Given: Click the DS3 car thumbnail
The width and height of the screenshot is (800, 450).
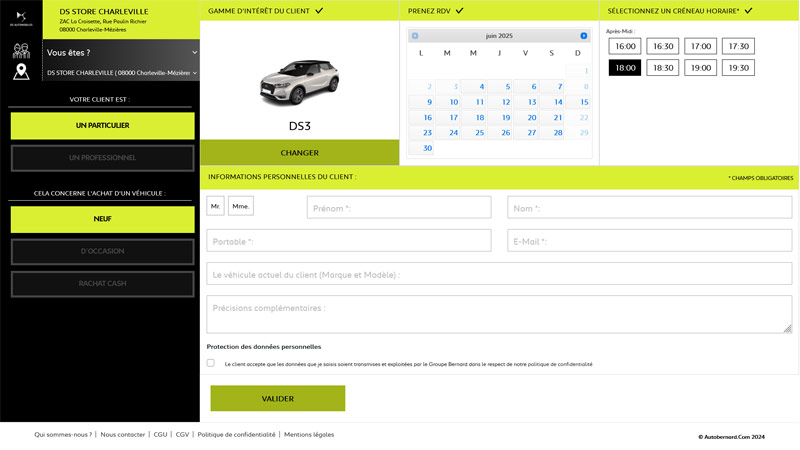Looking at the screenshot, I should pos(299,82).
